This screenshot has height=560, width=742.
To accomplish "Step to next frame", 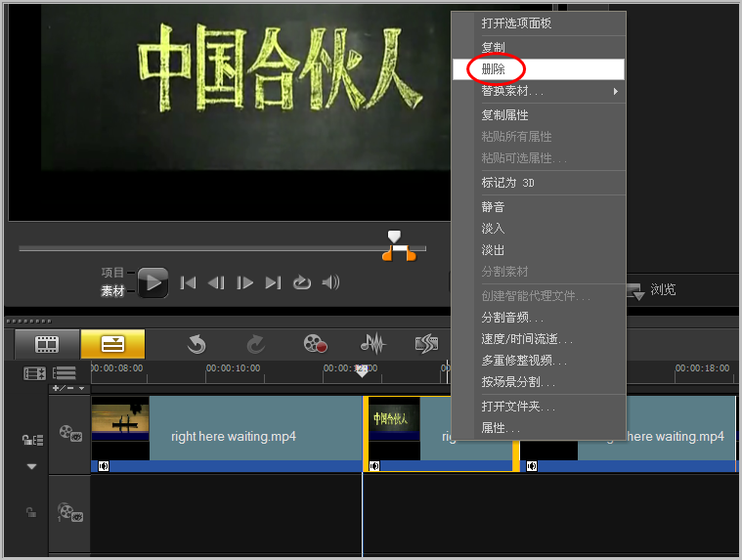I will tap(244, 282).
